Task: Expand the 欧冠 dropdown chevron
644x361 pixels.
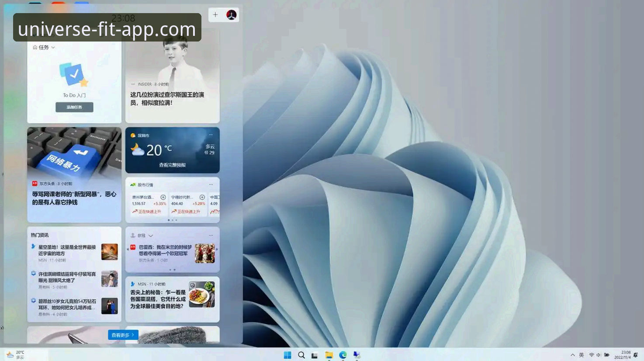Action: (150, 236)
